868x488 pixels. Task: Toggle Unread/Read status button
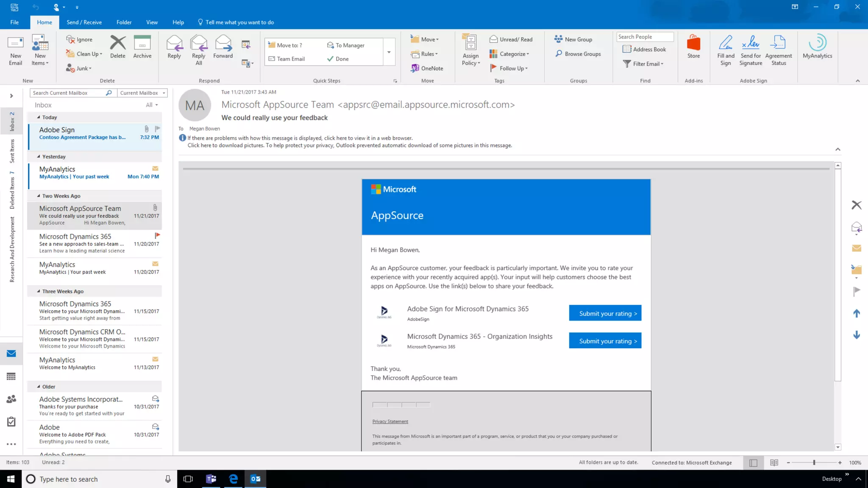pos(511,39)
